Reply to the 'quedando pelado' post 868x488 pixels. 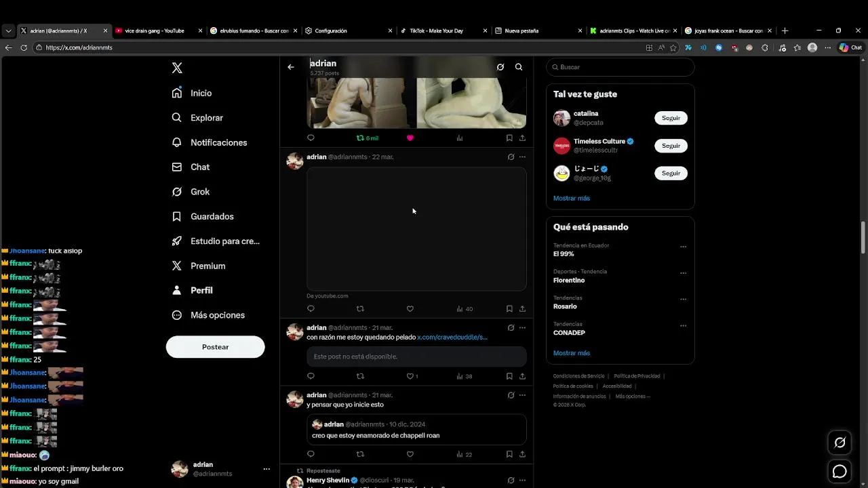(311, 376)
